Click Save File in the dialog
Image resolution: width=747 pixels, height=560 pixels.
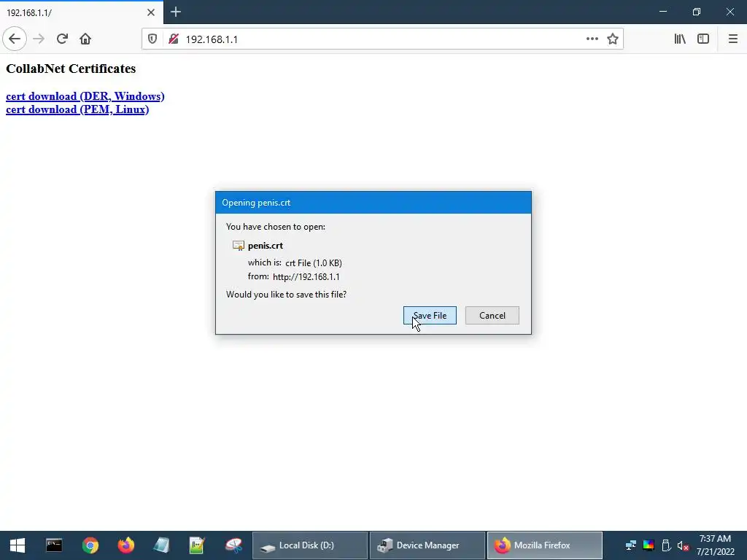(430, 315)
